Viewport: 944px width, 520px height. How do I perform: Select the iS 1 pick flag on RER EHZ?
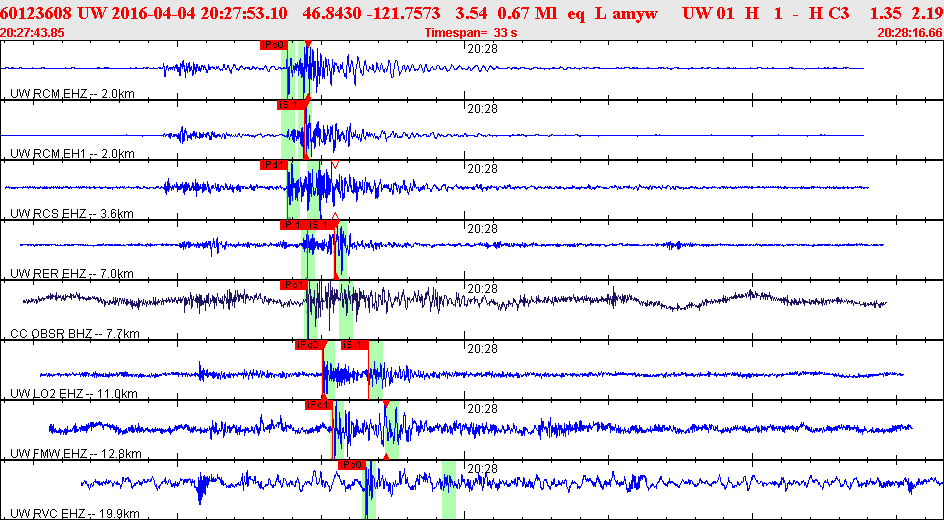point(318,225)
